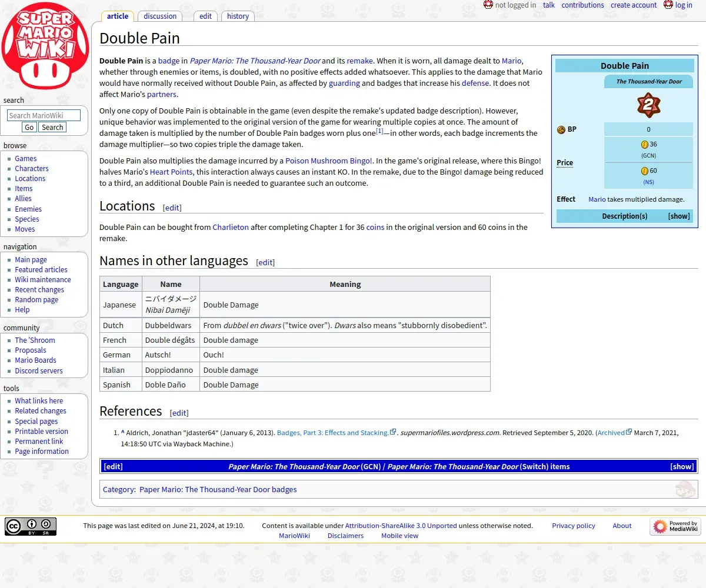Click the 'Autsch!' German name cell

click(171, 355)
